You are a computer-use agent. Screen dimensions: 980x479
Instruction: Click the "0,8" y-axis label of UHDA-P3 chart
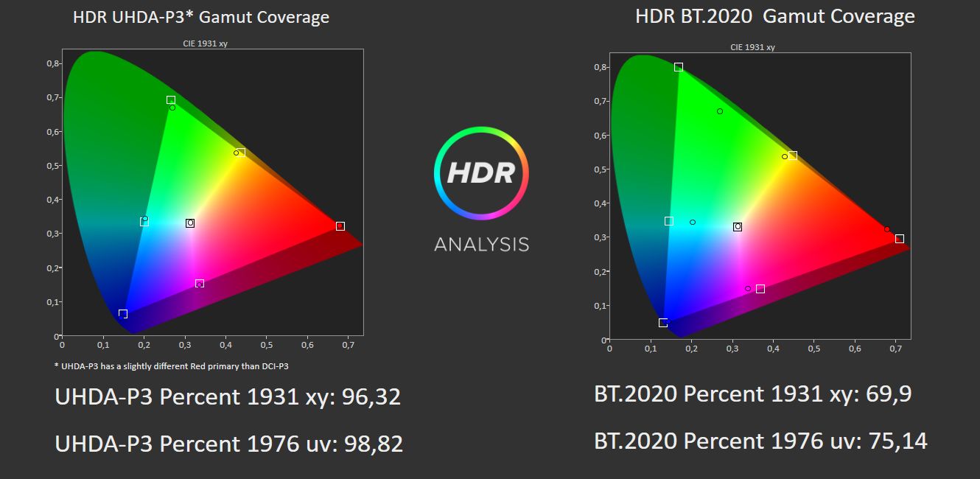pos(52,63)
